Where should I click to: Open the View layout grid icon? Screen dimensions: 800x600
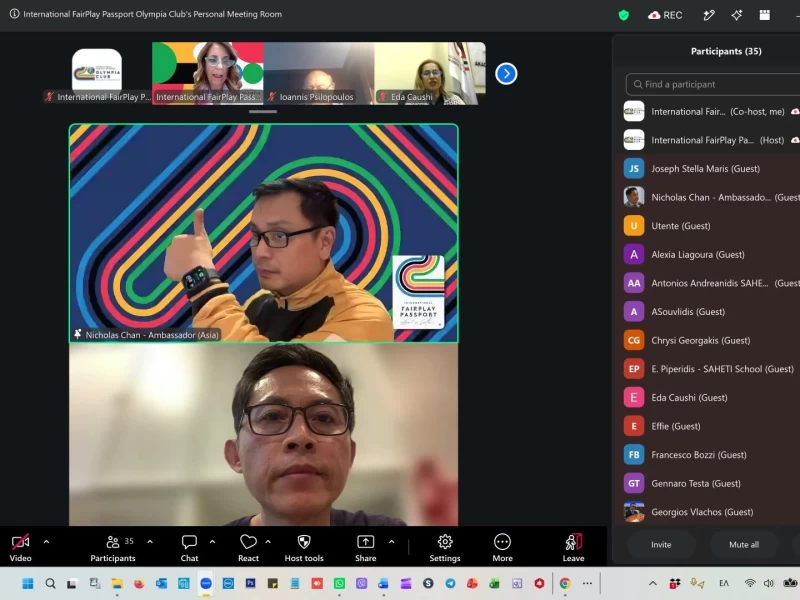(764, 15)
